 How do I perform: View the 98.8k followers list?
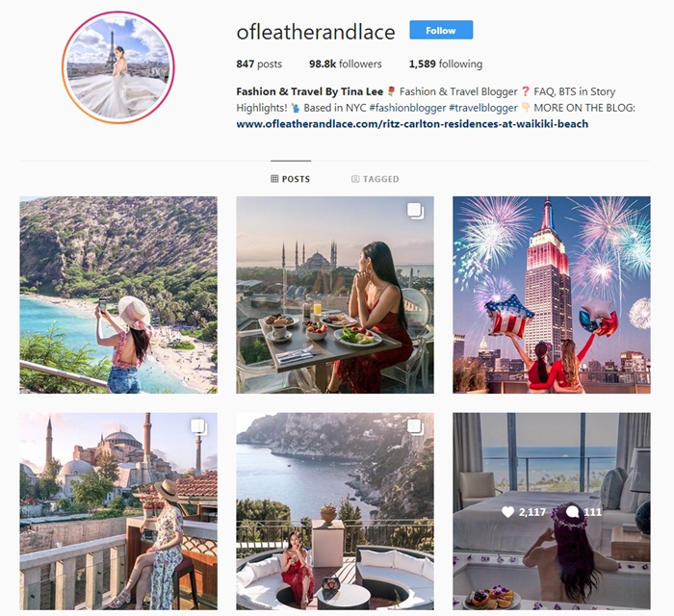345,64
